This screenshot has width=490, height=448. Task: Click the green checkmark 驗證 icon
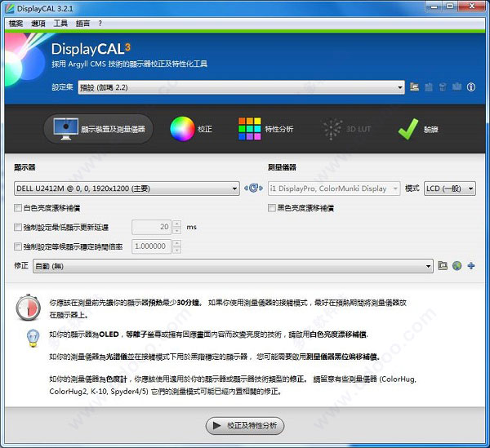click(408, 129)
